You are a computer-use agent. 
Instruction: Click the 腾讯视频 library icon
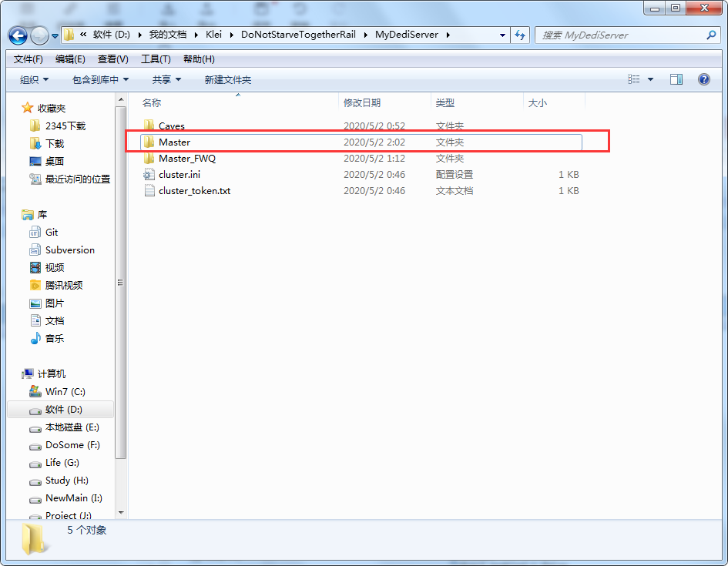click(35, 286)
